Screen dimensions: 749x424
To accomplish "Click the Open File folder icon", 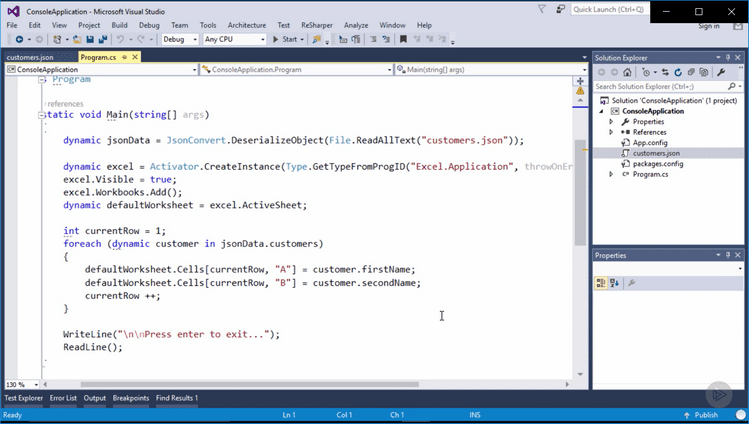I will (x=77, y=40).
